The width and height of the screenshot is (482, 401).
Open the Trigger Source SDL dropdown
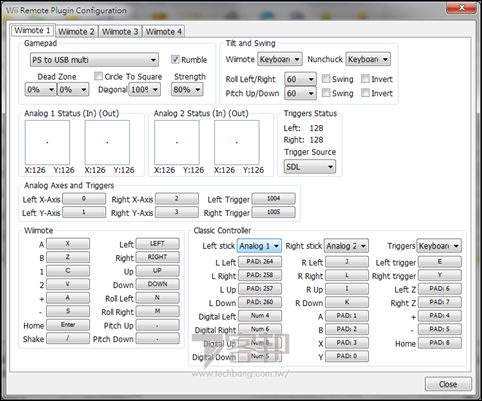pos(310,167)
